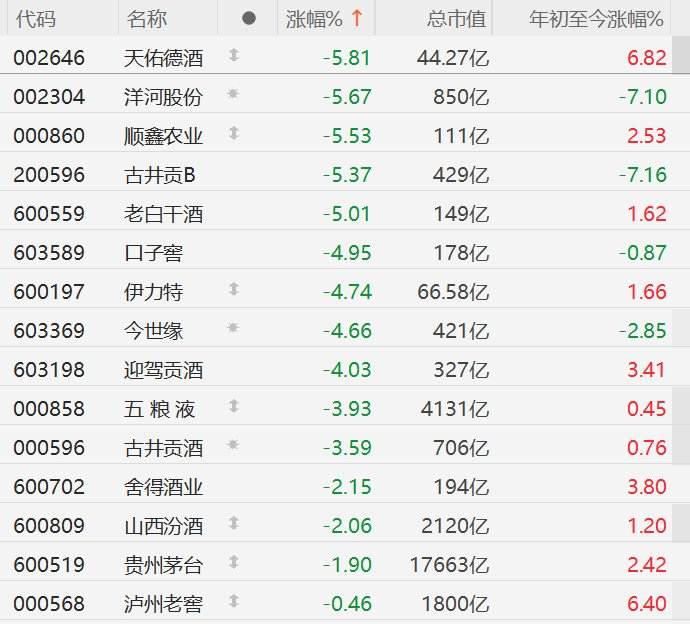Select stock code 600702

click(49, 487)
